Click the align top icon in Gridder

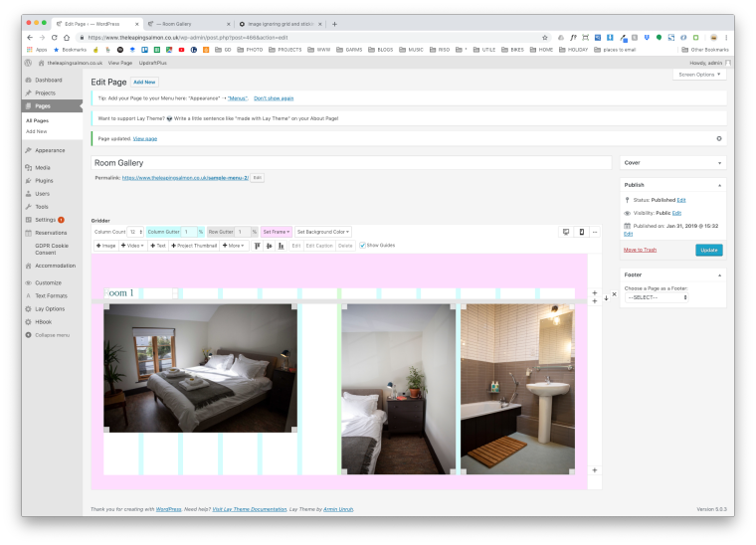[x=258, y=246]
